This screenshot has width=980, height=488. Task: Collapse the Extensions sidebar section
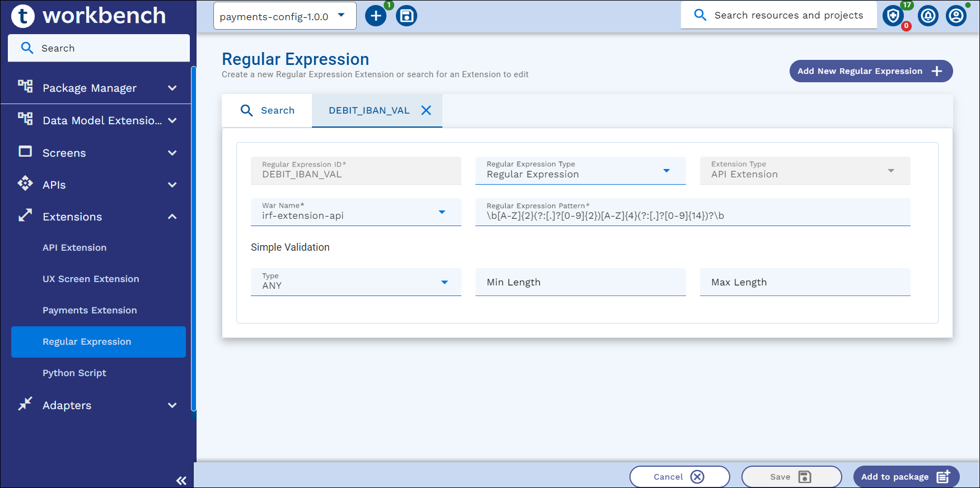[172, 217]
